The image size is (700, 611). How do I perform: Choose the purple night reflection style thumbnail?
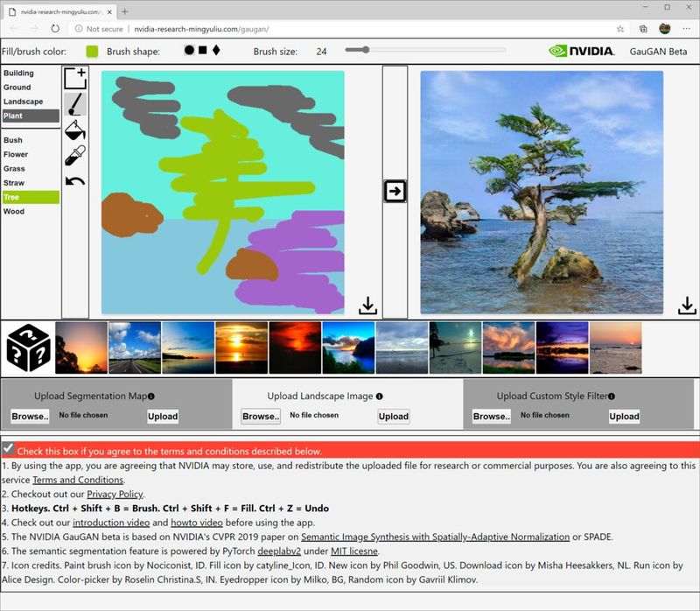point(563,348)
